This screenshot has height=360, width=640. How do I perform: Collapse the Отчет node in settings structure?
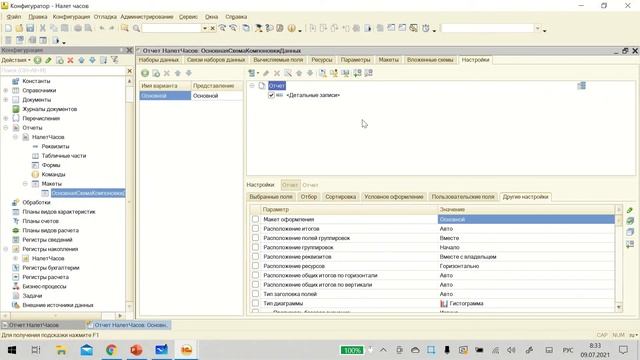pyautogui.click(x=252, y=86)
